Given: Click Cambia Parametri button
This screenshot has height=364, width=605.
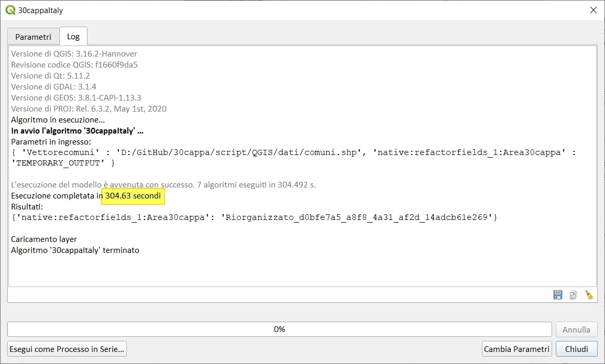Looking at the screenshot, I should 516,349.
